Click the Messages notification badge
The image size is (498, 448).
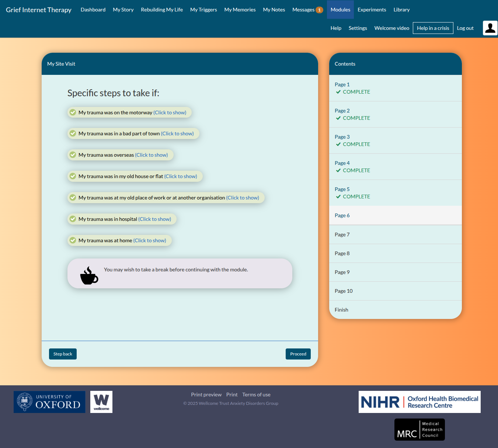(x=319, y=10)
